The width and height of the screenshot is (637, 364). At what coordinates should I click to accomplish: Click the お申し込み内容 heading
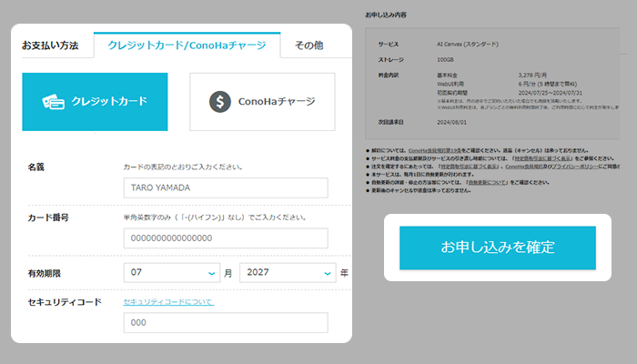click(x=386, y=15)
